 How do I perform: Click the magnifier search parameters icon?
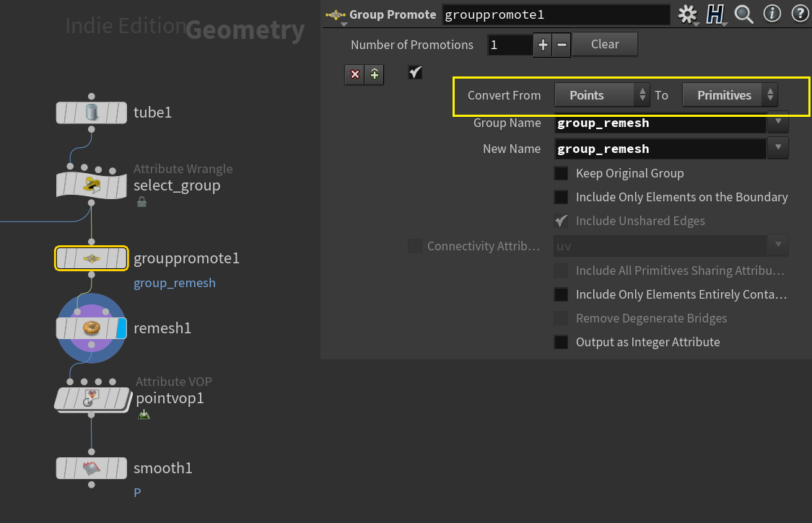[x=743, y=14]
